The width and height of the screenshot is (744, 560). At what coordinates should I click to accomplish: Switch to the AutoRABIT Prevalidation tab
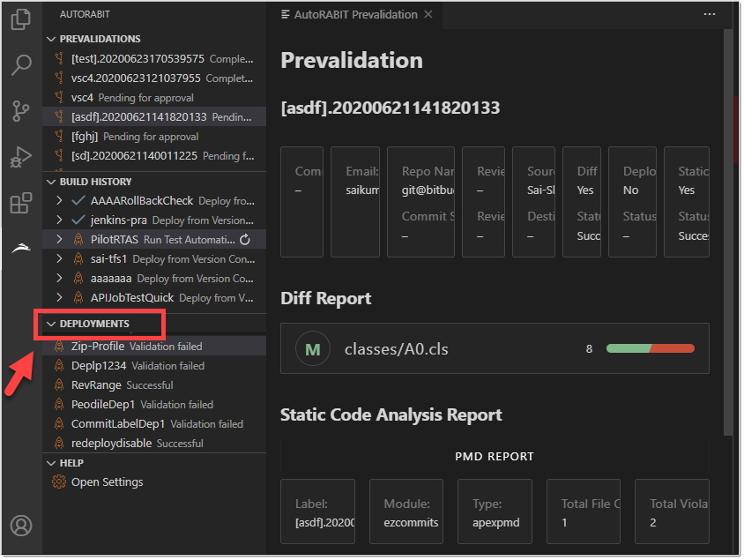tap(353, 14)
